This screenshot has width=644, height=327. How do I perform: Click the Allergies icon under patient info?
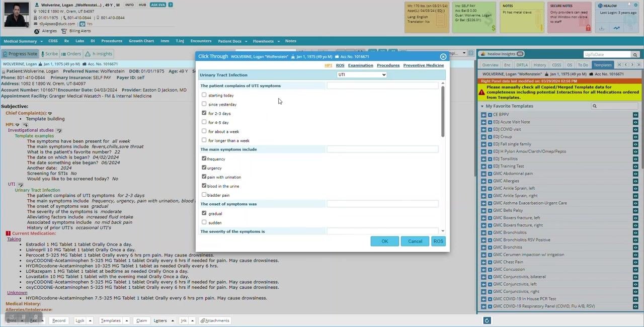37,31
